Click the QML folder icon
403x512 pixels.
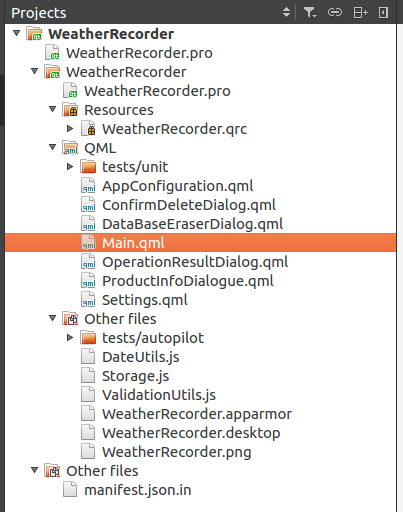click(70, 148)
